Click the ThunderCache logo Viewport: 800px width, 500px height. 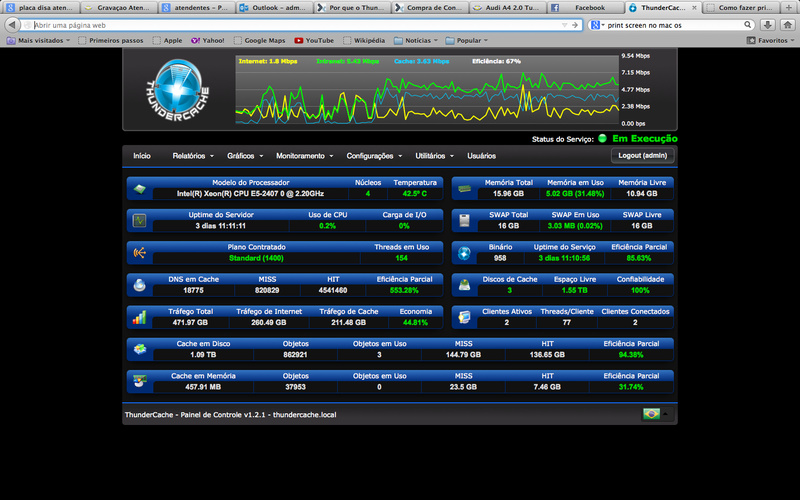coord(178,90)
